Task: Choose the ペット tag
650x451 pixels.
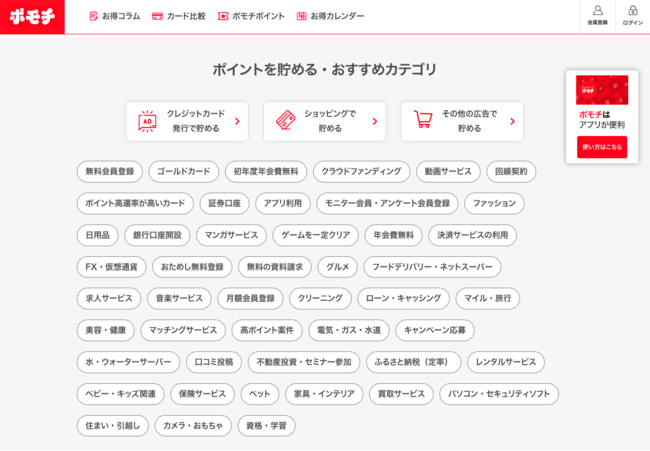Action: click(x=260, y=394)
